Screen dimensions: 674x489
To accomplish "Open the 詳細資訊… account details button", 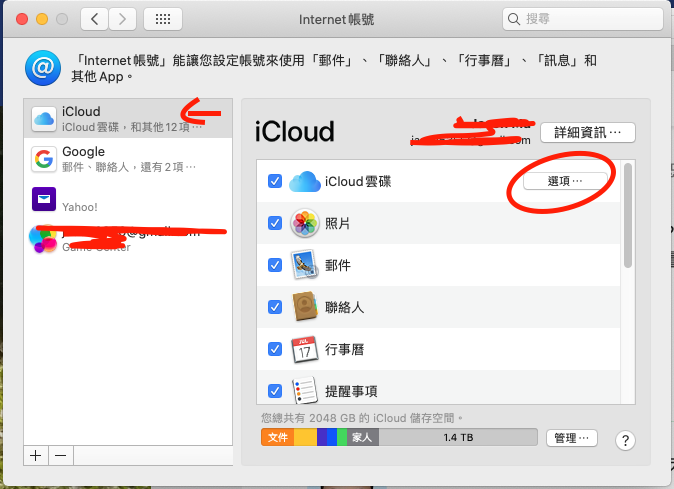I will click(588, 132).
